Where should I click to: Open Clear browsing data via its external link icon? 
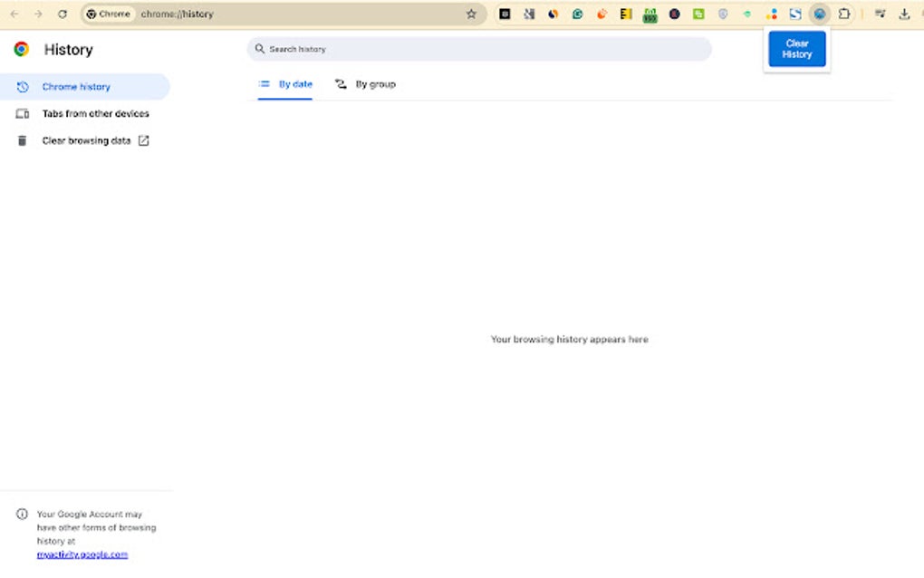click(144, 140)
